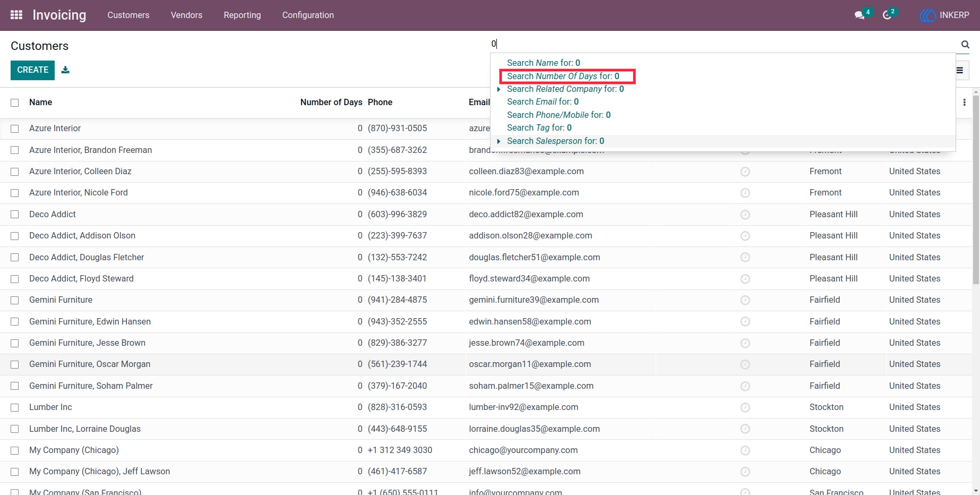
Task: Expand Search Related Company suggestions arrow
Action: point(498,89)
